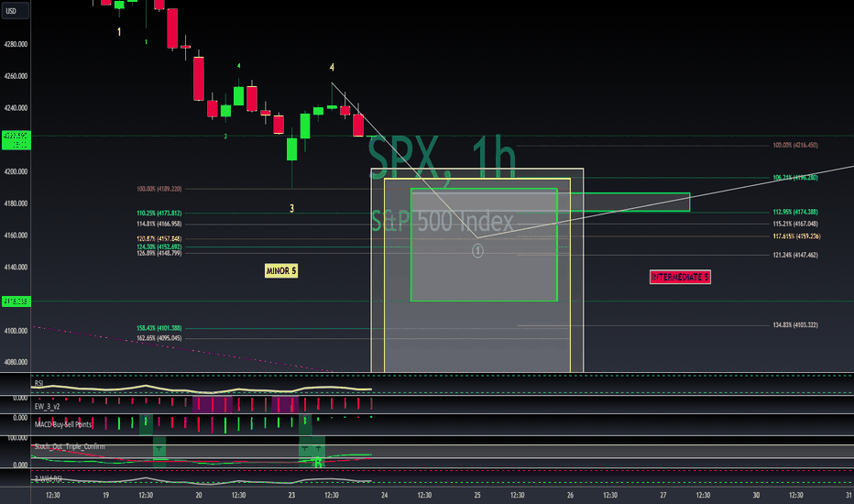Screen dimensions: 854x504
Task: Click the EW_3_v2 indicator title
Action: coord(48,407)
